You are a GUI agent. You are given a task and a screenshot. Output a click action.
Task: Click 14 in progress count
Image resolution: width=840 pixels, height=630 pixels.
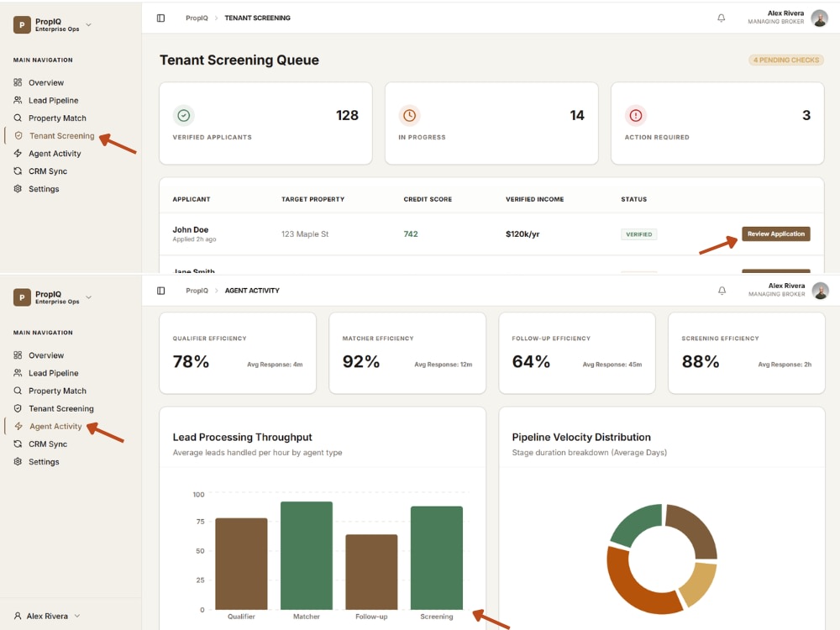point(577,115)
